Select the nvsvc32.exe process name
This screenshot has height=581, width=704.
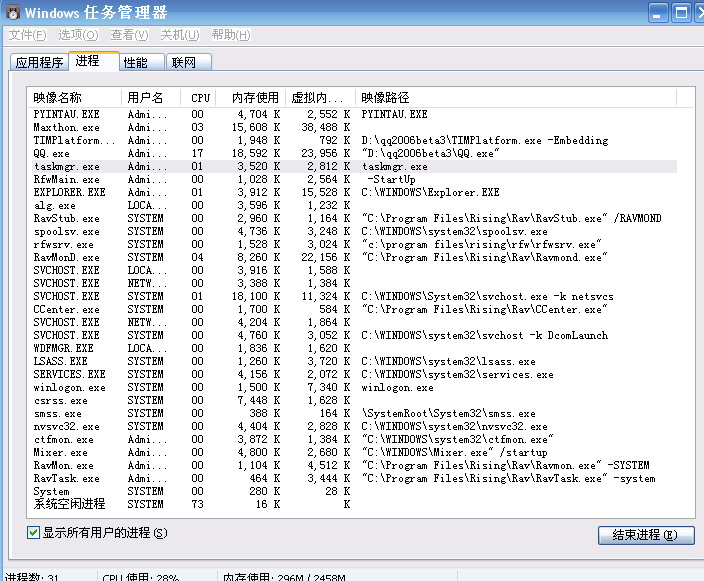click(x=66, y=427)
